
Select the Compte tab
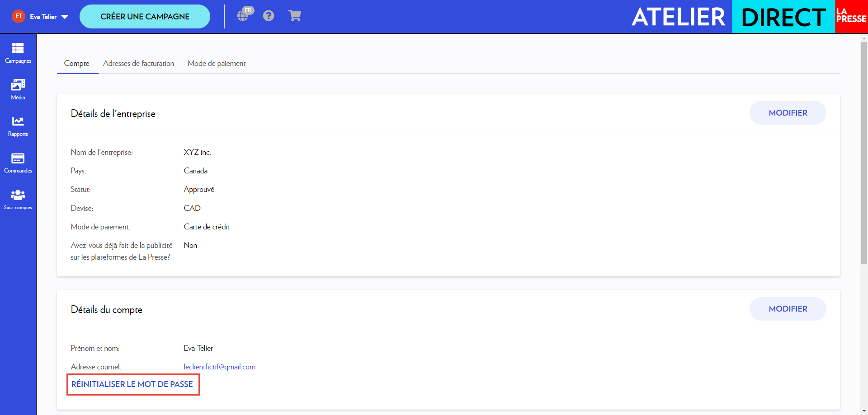pyautogui.click(x=77, y=63)
